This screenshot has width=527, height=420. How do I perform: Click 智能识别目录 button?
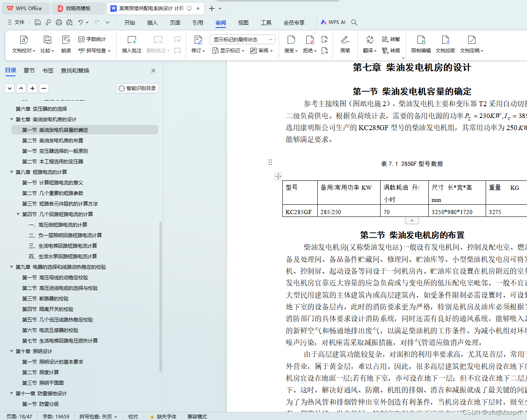point(137,88)
